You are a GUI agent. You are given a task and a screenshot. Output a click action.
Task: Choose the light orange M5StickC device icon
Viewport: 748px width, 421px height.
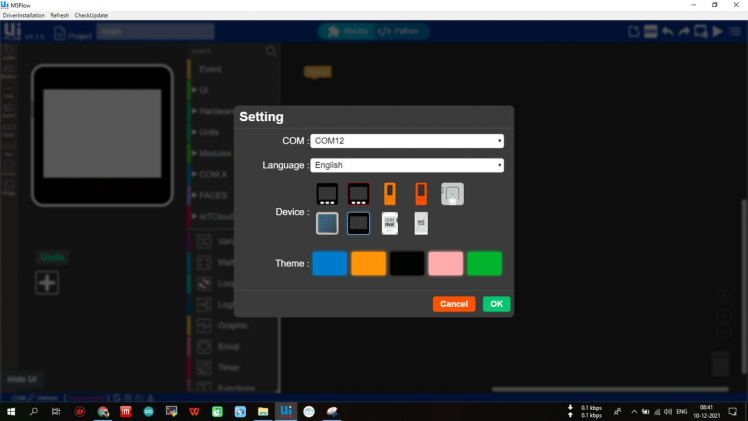[390, 194]
